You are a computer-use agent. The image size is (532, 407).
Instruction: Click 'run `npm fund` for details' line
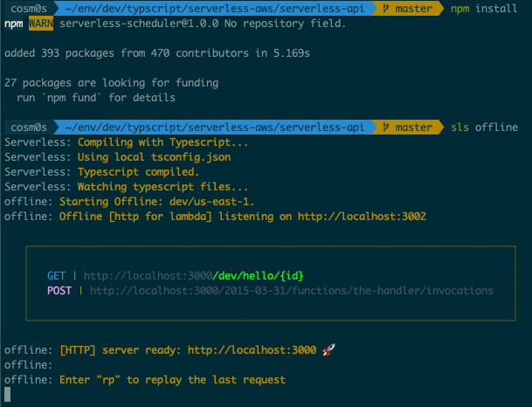pyautogui.click(x=96, y=98)
